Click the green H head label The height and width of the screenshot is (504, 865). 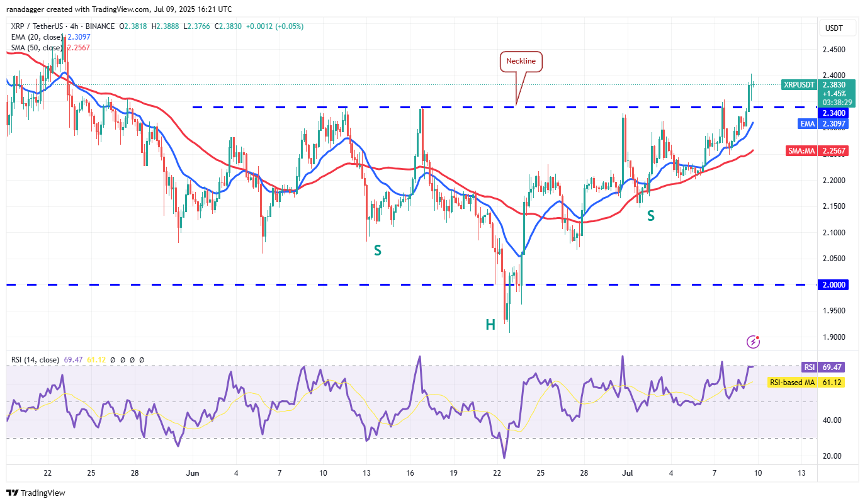(x=490, y=325)
